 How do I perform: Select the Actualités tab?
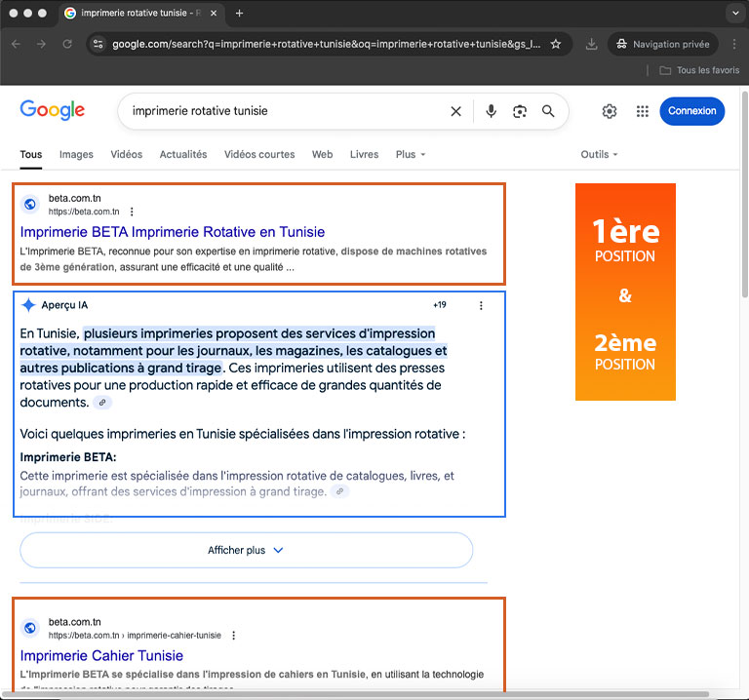183,154
